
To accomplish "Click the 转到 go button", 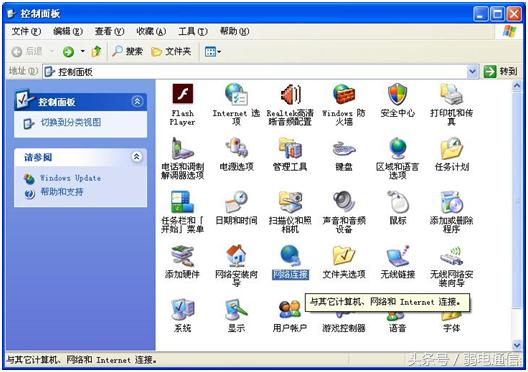I will click(500, 71).
